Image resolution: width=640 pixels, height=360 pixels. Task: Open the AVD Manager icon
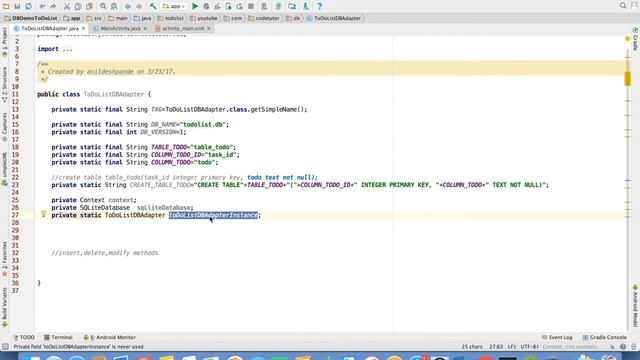tap(264, 6)
